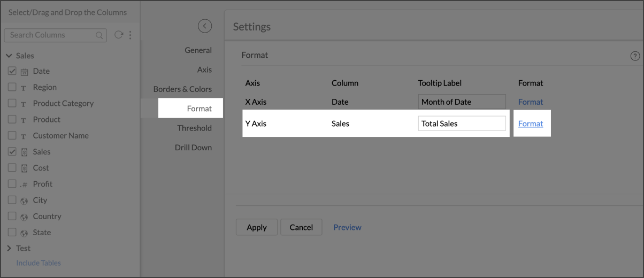The height and width of the screenshot is (278, 644).
Task: Expand the Test table tree
Action: click(10, 248)
